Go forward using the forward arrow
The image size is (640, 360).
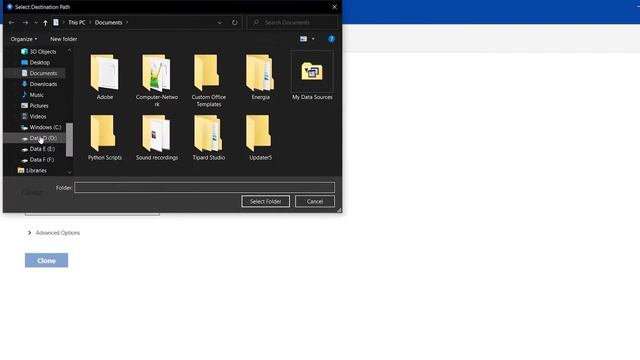pos(25,22)
